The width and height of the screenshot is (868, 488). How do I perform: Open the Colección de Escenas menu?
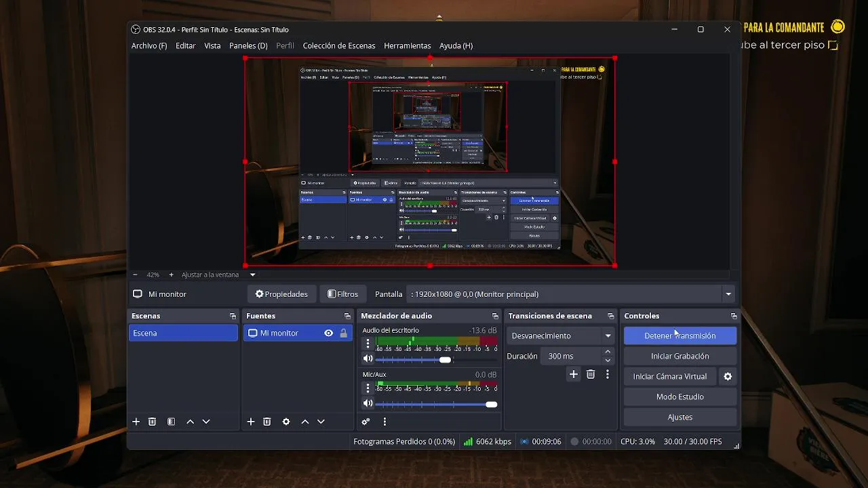(x=339, y=45)
